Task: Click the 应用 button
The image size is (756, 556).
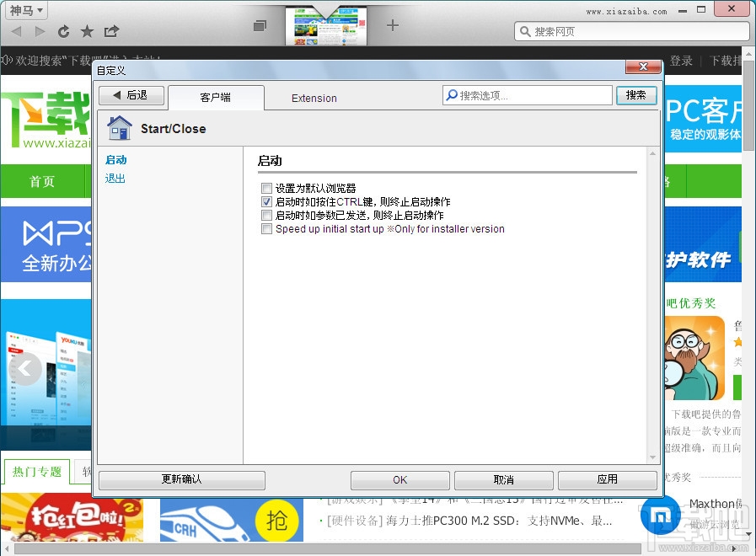Action: (607, 479)
